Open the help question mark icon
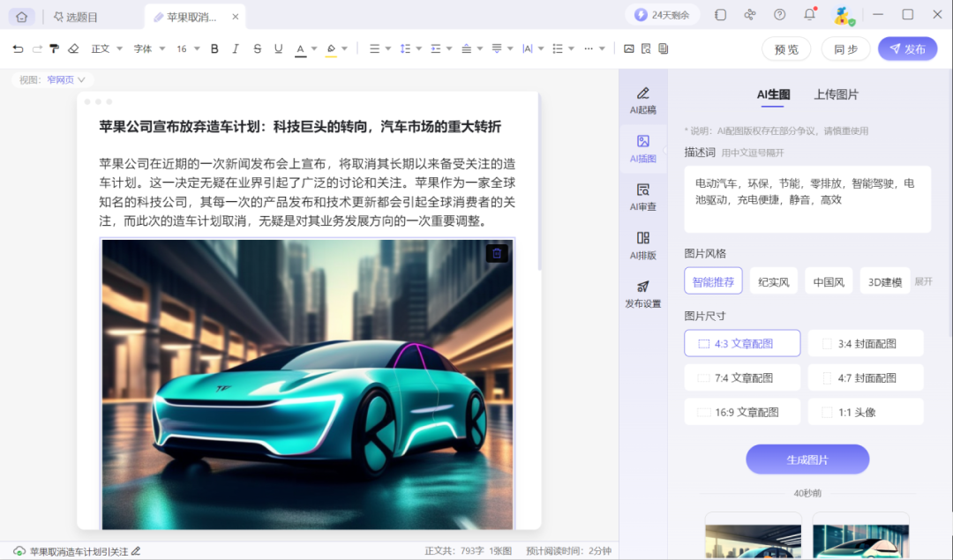 (x=779, y=15)
